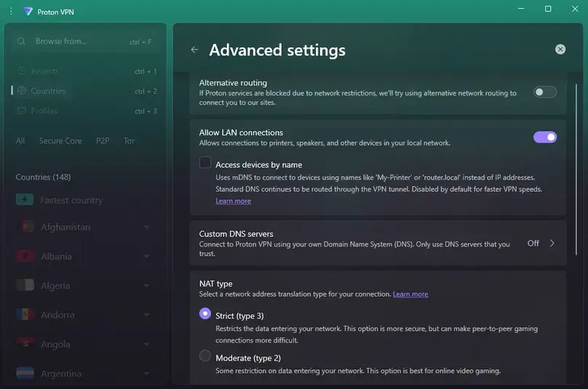Expand Albania server list arrow
The image size is (588, 389).
[146, 257]
